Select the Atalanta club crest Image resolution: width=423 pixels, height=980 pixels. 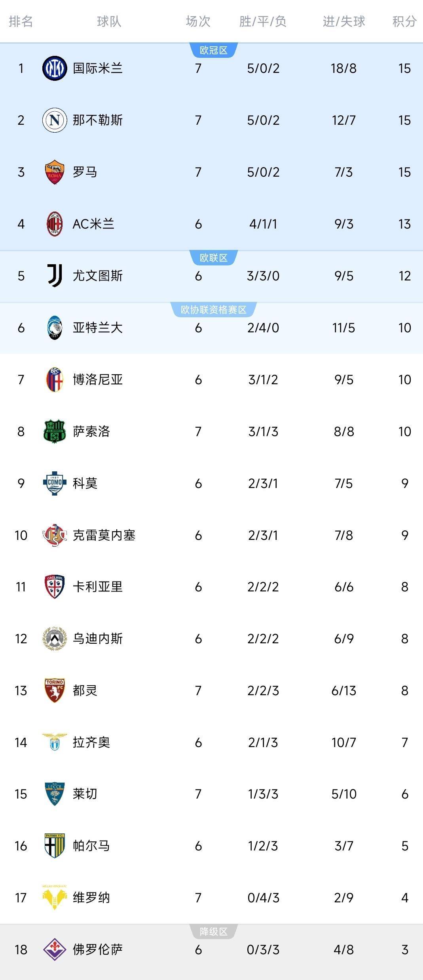click(54, 328)
